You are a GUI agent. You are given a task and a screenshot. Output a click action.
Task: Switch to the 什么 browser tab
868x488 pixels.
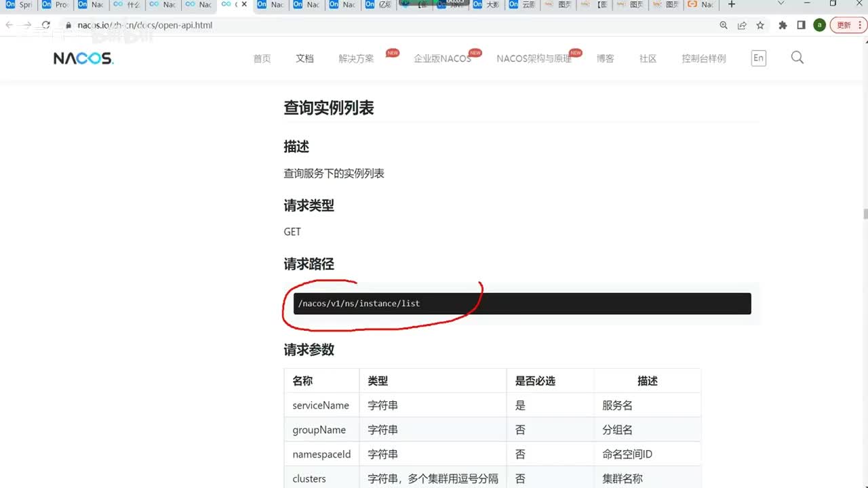point(127,5)
